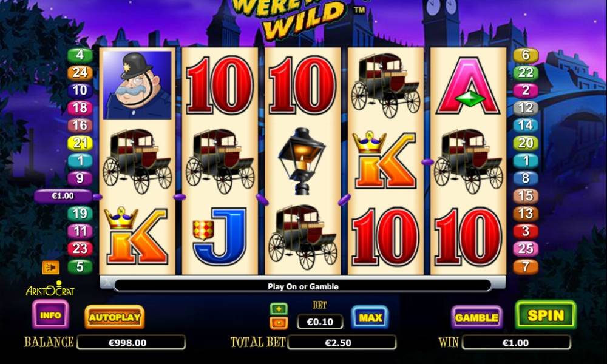Click the street lamp symbol
607x364 pixels.
coord(302,161)
